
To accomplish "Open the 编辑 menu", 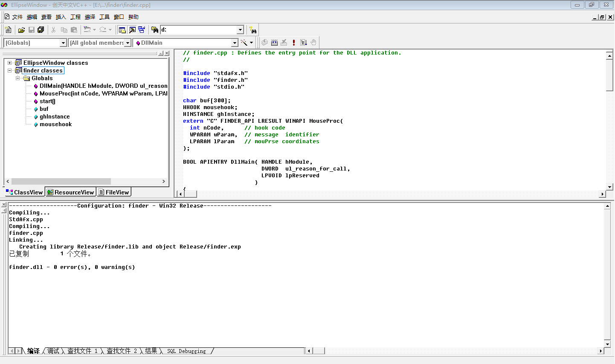I will [32, 17].
